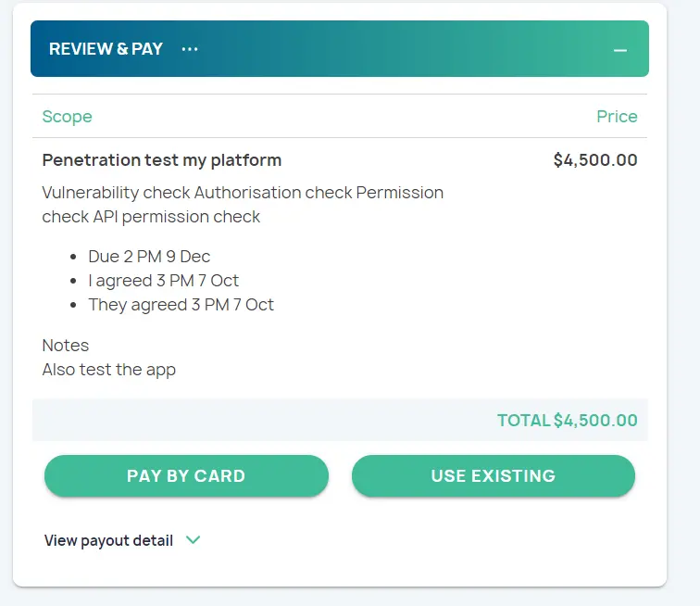This screenshot has height=606, width=700.
Task: Click the API permission check text line
Action: [151, 217]
